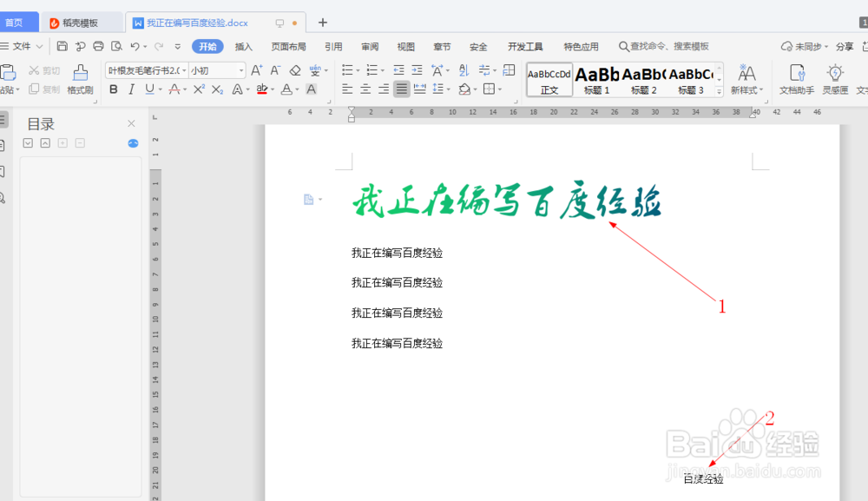Open the Inspiration (灵感匣) lightbulb tool

835,79
